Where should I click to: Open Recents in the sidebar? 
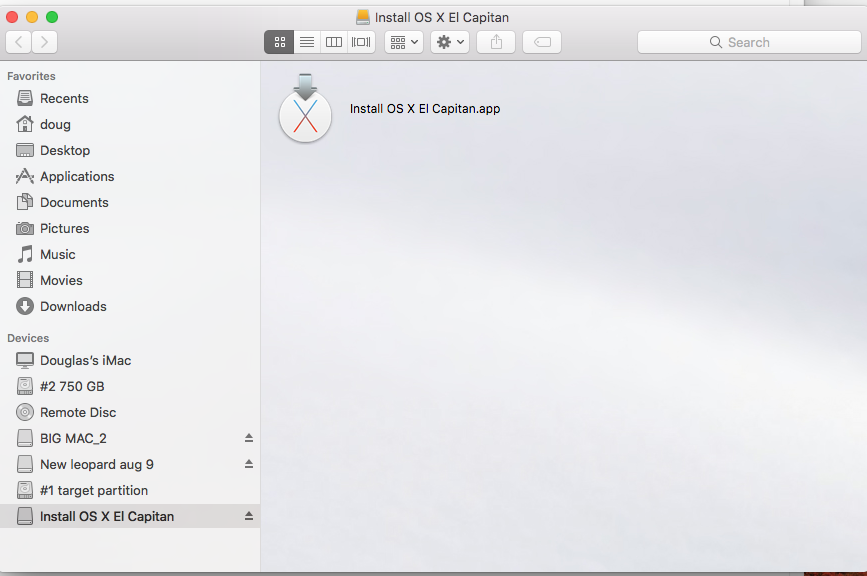[130, 98]
